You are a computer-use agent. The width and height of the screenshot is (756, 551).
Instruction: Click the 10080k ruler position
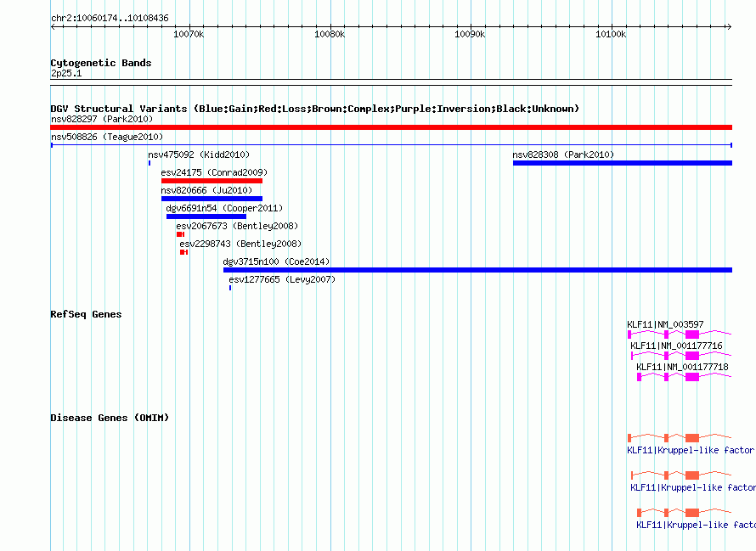(330, 34)
